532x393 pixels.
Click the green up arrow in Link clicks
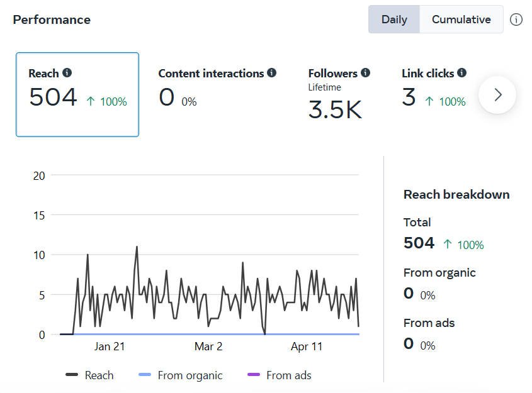click(429, 101)
